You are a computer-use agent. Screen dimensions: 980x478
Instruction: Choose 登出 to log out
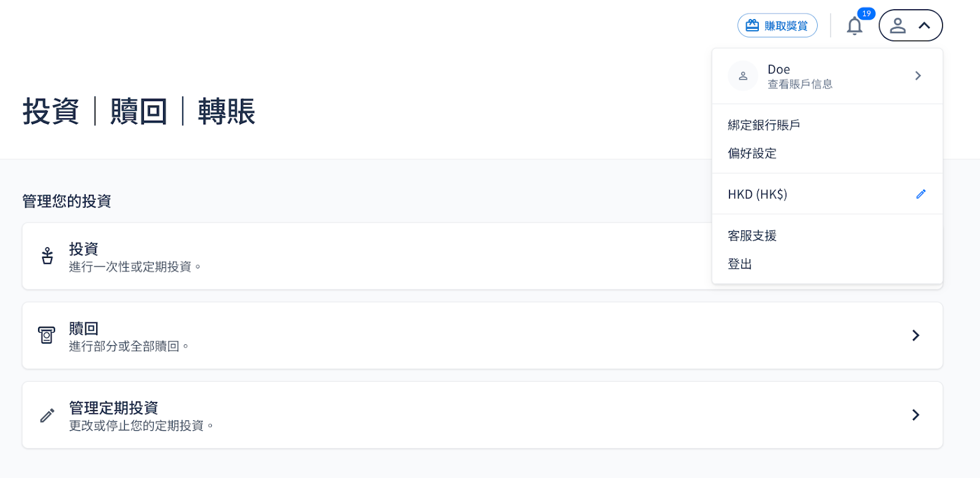click(740, 264)
